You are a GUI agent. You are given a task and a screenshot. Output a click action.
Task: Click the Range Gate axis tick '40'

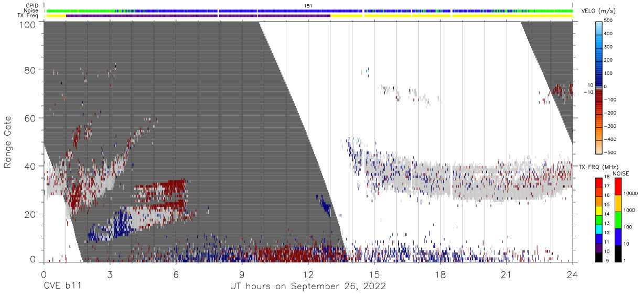29,166
